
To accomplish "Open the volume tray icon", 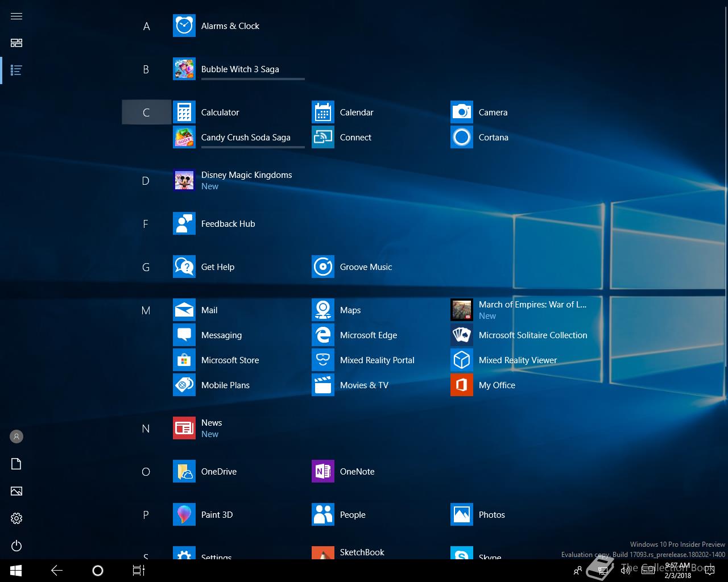I will (x=626, y=571).
